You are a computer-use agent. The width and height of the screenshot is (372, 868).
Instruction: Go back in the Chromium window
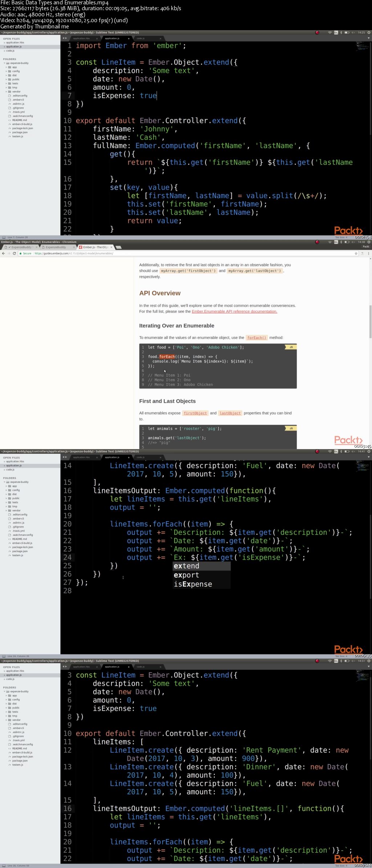click(x=3, y=253)
